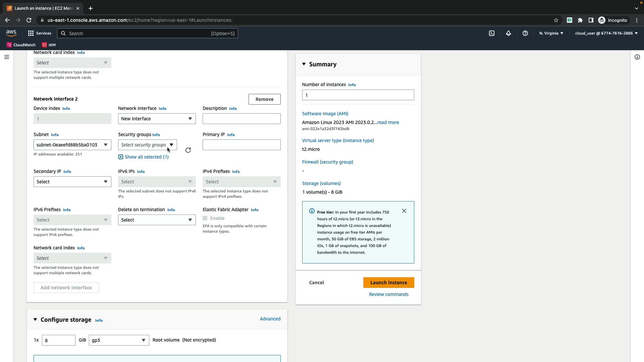
Task: Dismiss the Free tier info box
Action: tap(404, 211)
